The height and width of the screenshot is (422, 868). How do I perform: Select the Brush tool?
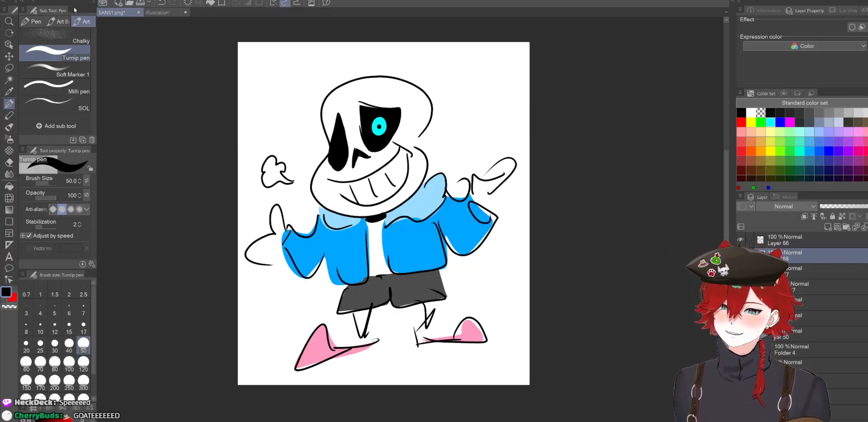point(9,127)
